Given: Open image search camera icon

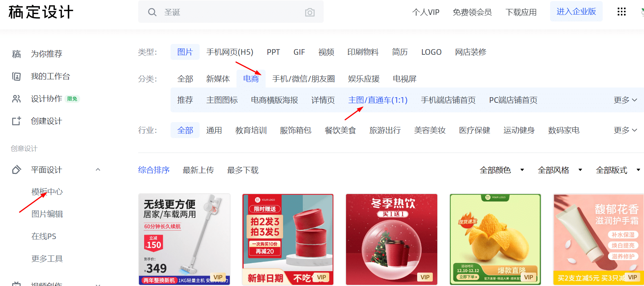Looking at the screenshot, I should coord(310,12).
